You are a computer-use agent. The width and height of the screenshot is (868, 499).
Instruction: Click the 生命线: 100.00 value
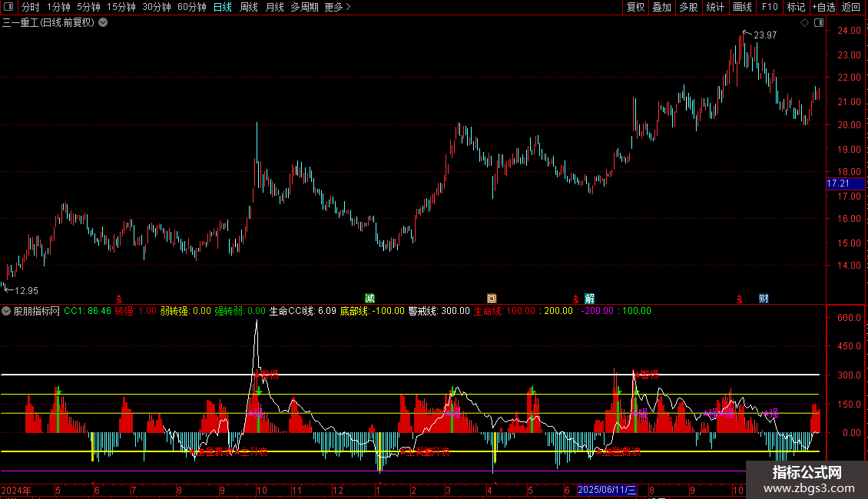pyautogui.click(x=505, y=311)
